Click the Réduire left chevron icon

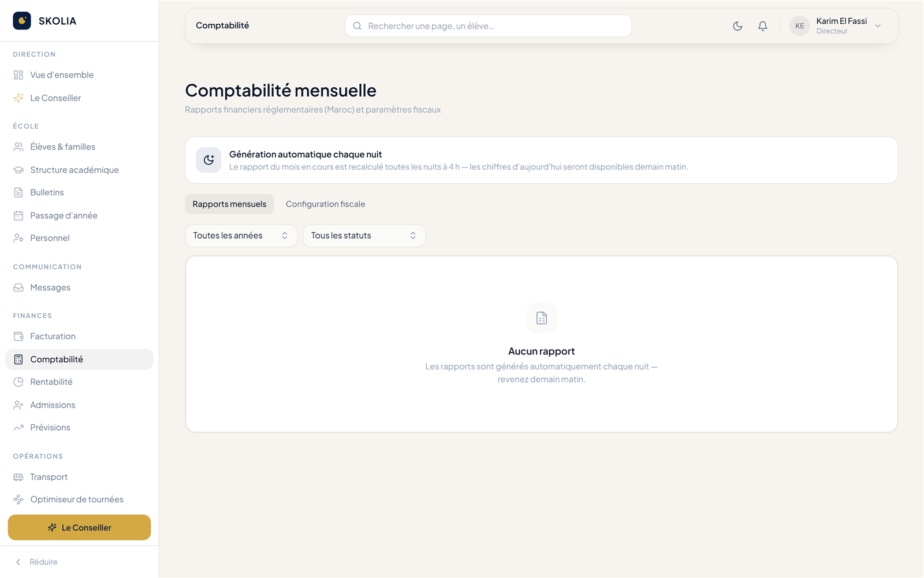18,562
